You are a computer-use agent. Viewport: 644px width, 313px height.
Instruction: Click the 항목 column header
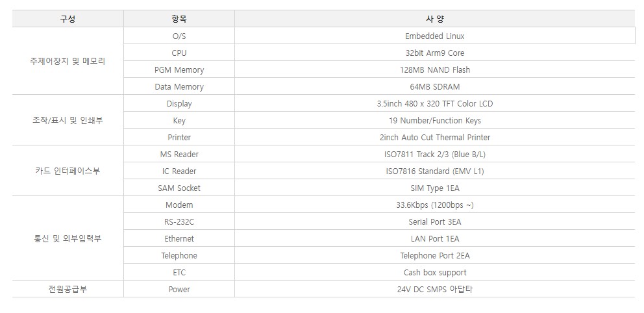click(179, 19)
